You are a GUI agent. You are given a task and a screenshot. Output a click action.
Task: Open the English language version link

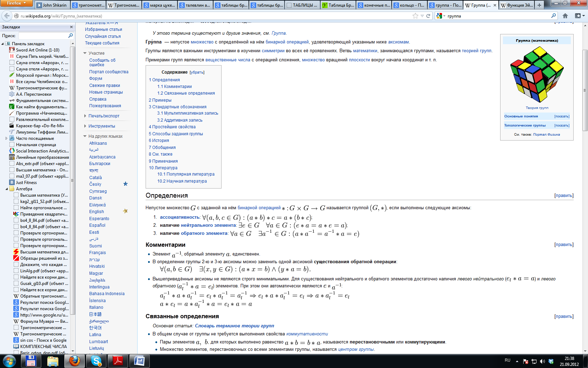click(x=97, y=212)
